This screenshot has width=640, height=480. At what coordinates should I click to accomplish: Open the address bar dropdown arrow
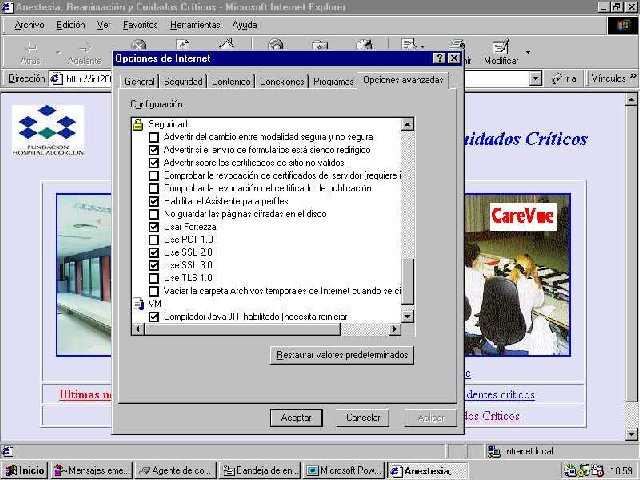pos(535,78)
